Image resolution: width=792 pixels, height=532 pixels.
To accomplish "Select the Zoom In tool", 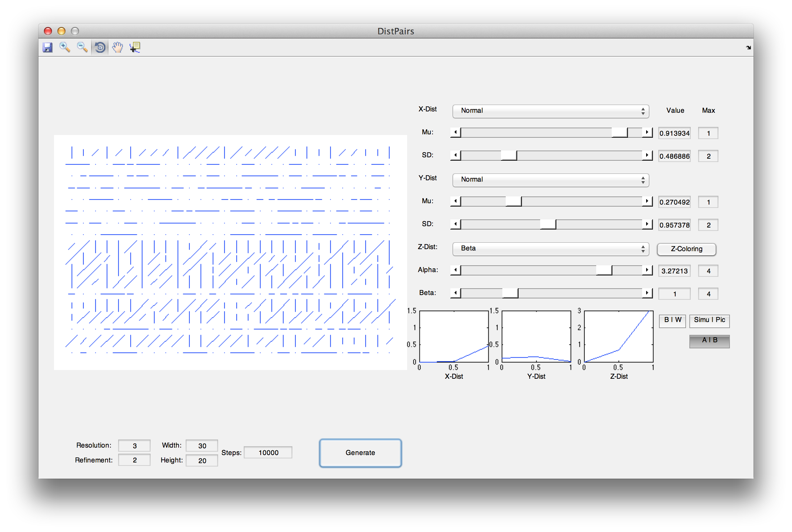I will (x=64, y=47).
